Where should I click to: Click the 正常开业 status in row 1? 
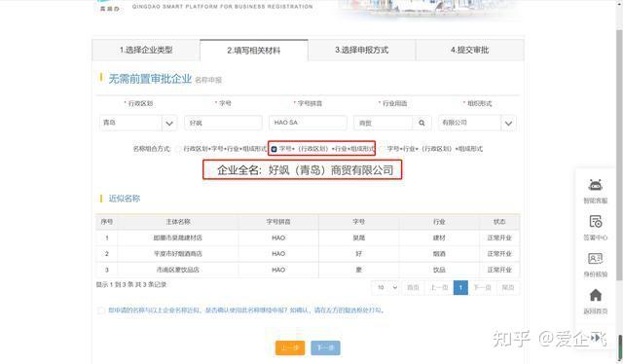point(499,237)
